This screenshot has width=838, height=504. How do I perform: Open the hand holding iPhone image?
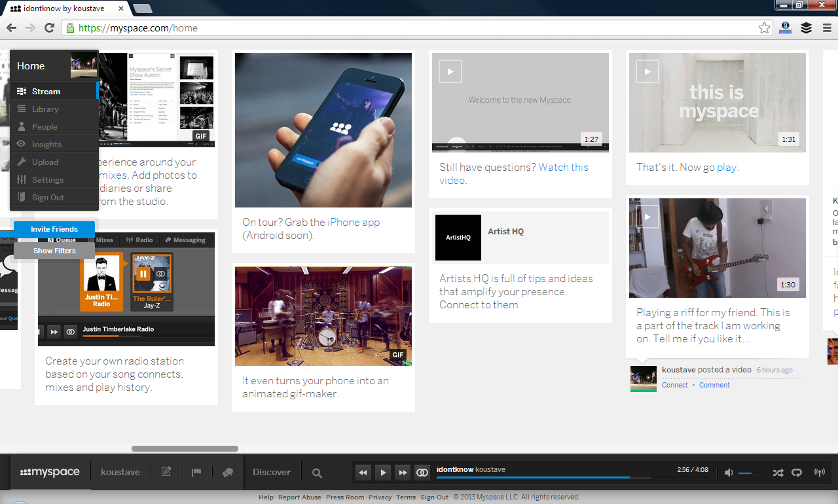pyautogui.click(x=323, y=130)
